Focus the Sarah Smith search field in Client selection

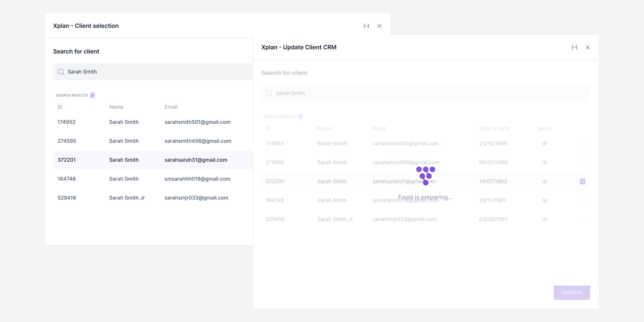[x=153, y=72]
